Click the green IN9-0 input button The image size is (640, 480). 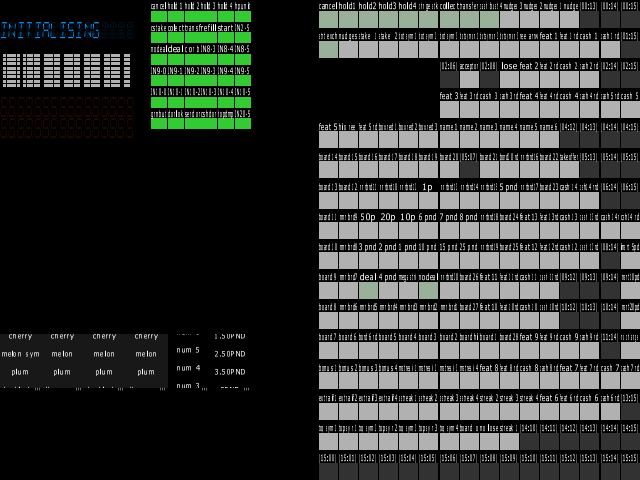click(159, 80)
